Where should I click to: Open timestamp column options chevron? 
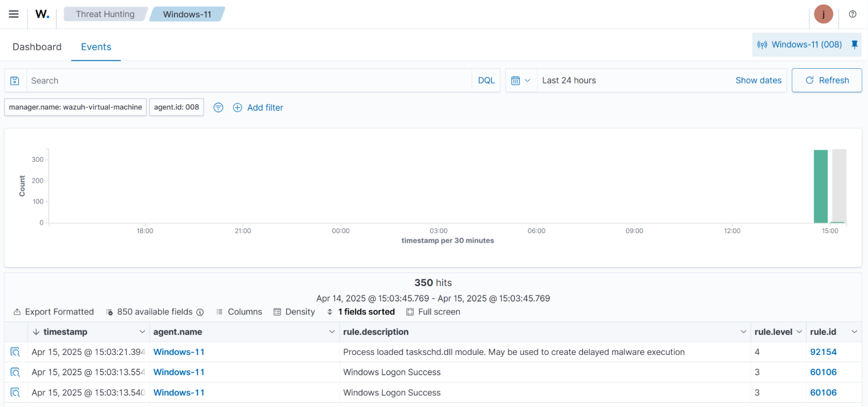142,332
